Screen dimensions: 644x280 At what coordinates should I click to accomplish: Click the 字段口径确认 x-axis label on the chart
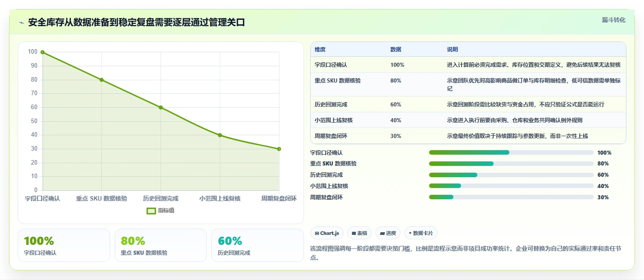point(42,198)
